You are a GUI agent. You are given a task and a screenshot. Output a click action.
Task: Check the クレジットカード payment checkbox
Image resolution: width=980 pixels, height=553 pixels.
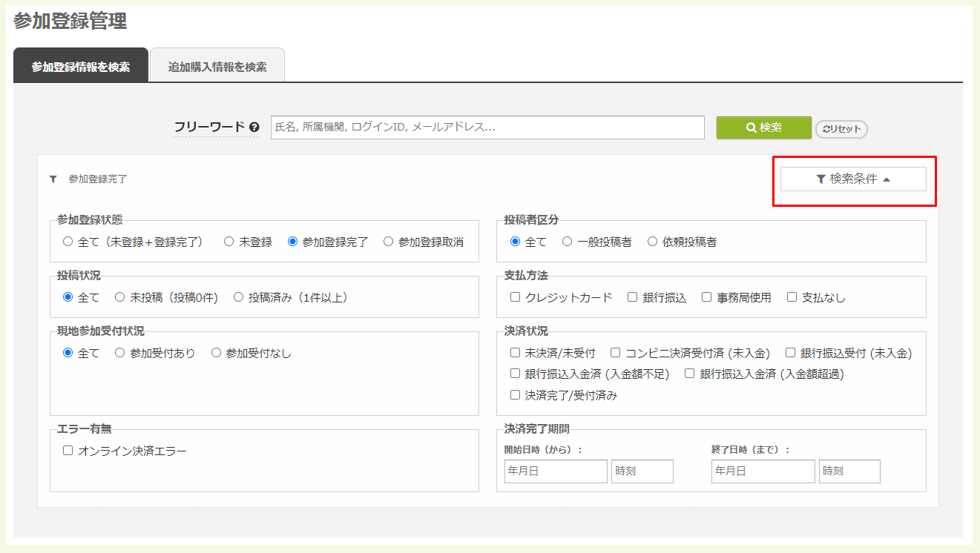(x=515, y=297)
